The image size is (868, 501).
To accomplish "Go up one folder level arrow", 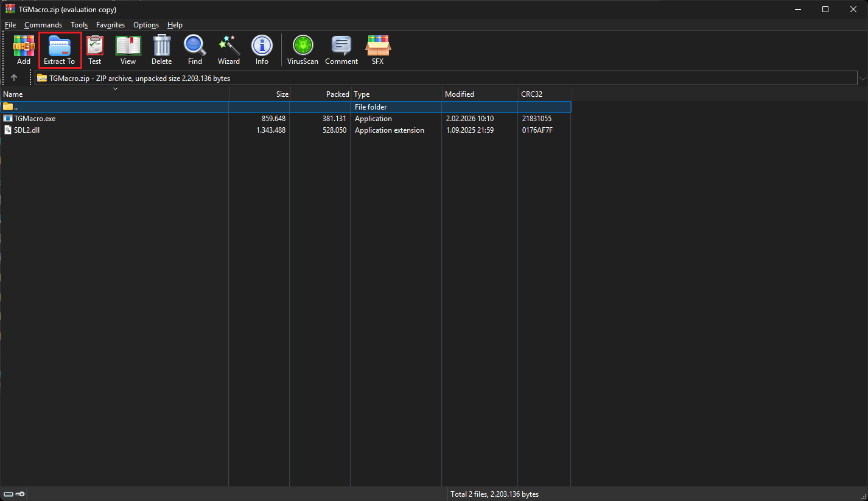I will click(x=14, y=78).
